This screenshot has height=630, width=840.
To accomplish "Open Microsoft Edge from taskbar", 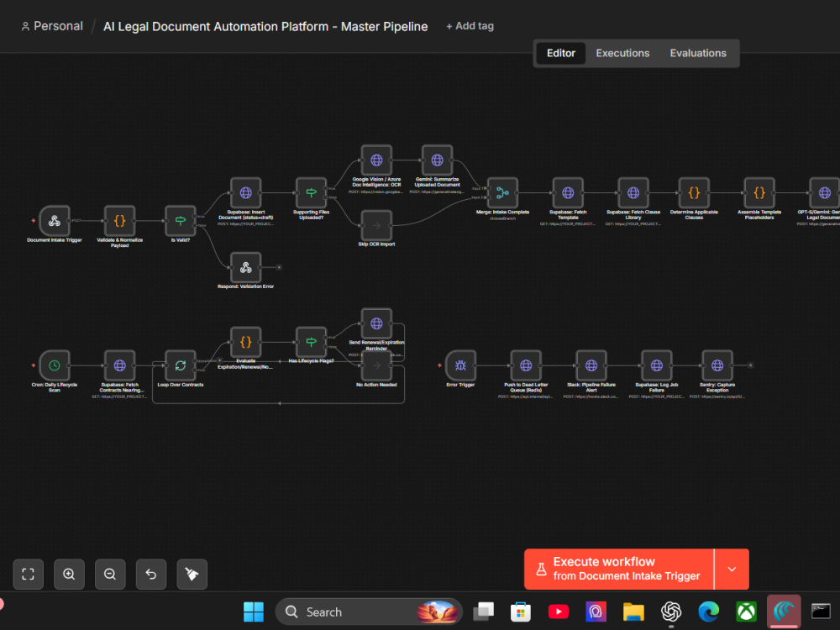I will (x=708, y=612).
